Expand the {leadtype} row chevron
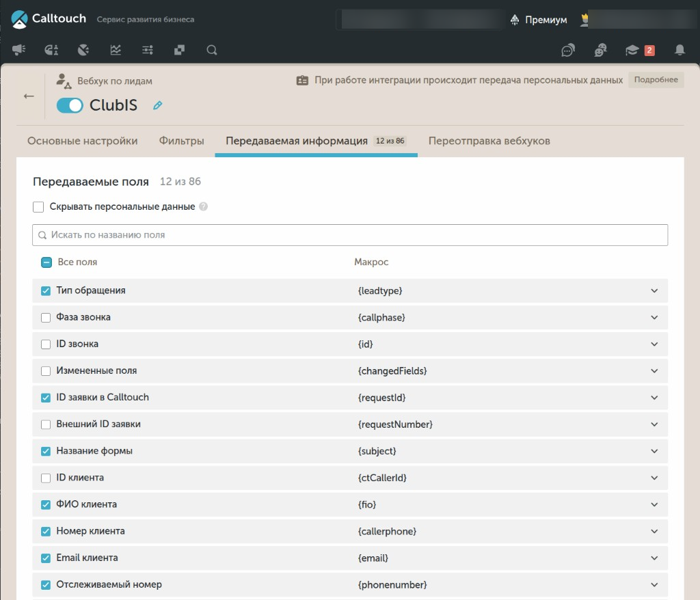 (x=654, y=290)
